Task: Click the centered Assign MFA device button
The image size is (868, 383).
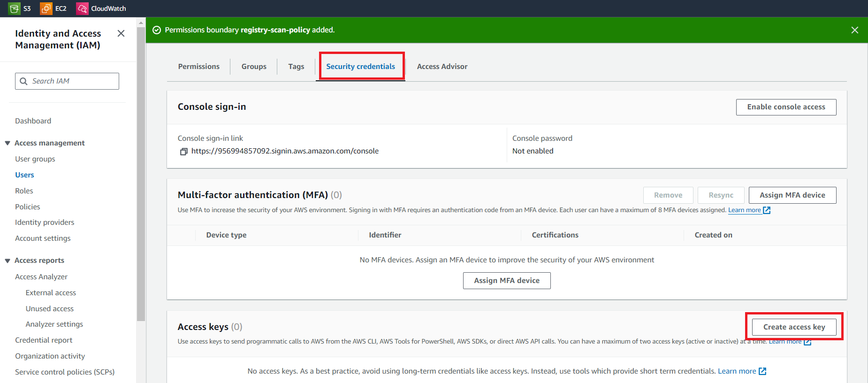Action: click(506, 281)
